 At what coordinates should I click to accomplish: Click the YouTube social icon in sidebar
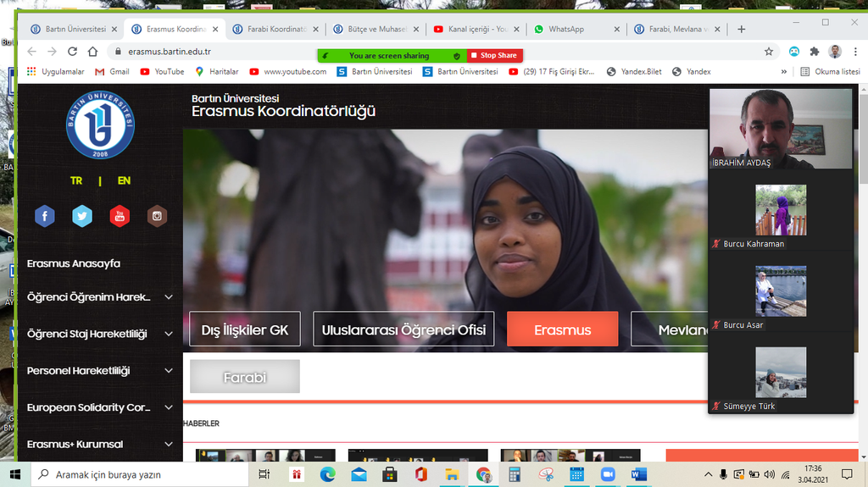[120, 216]
